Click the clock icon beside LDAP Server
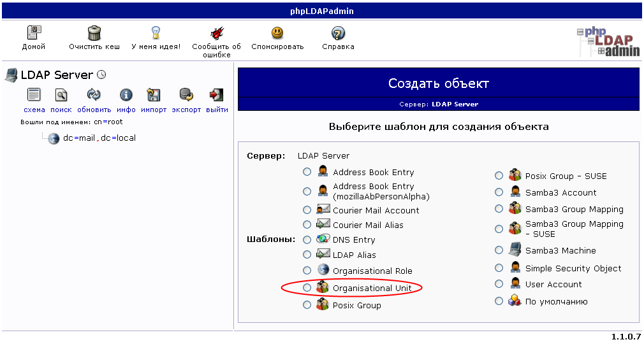 point(101,75)
